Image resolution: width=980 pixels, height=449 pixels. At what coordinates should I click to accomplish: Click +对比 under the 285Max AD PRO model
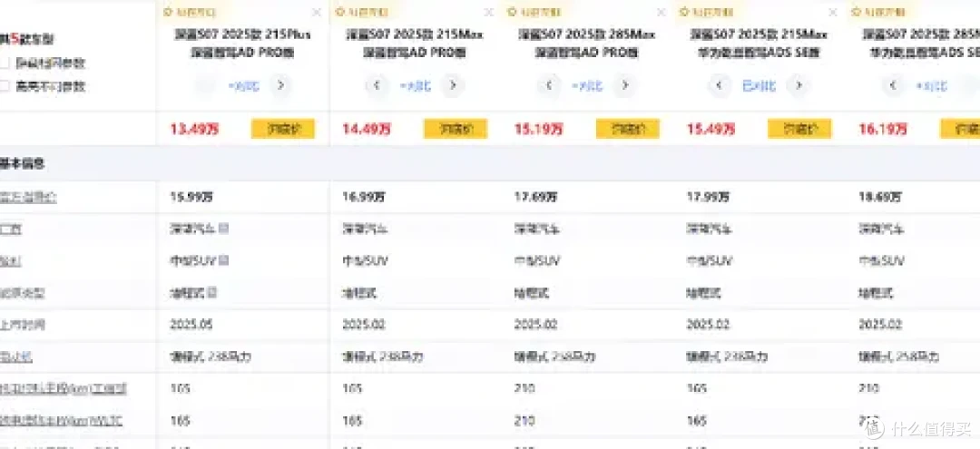coord(587,86)
